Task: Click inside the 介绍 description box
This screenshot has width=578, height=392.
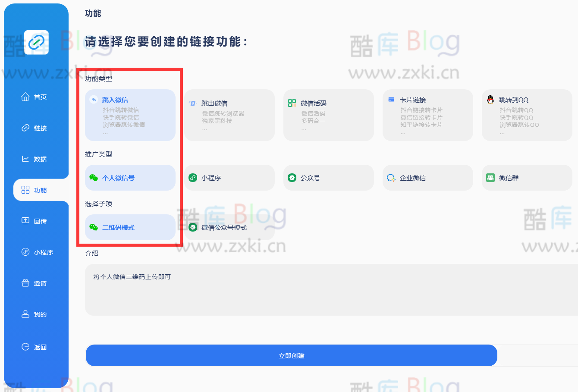Action: 292,290
